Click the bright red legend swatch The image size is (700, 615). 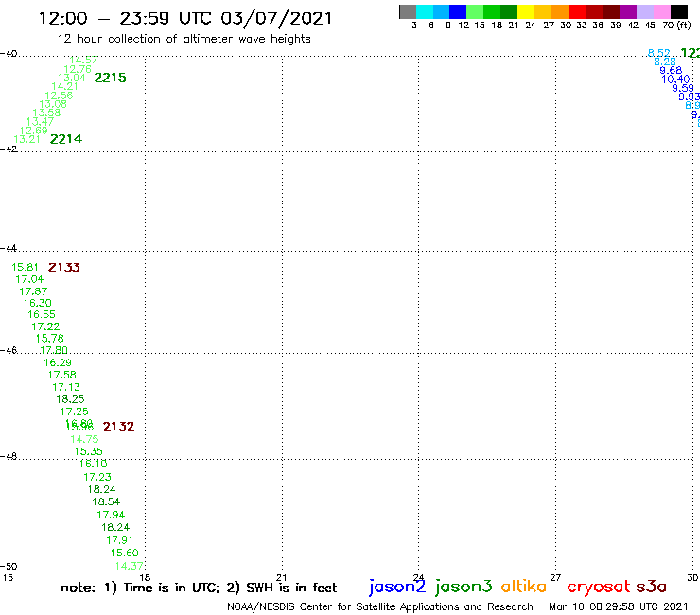(577, 11)
